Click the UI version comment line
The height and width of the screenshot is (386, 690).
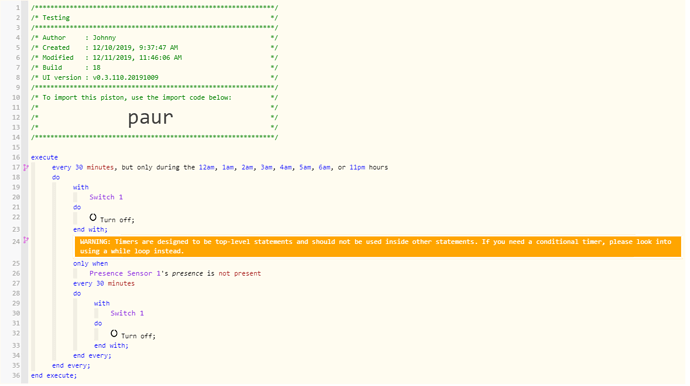154,77
